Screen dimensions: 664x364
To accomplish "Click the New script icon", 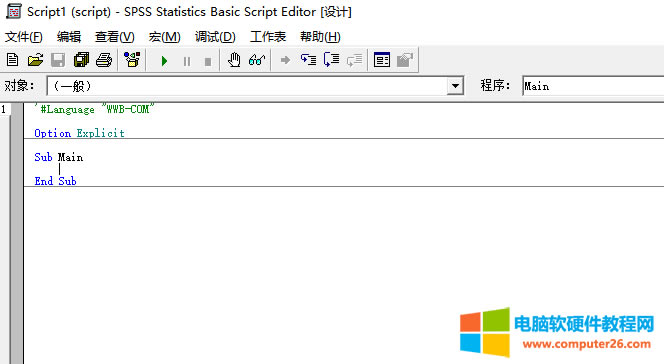I will click(x=13, y=60).
